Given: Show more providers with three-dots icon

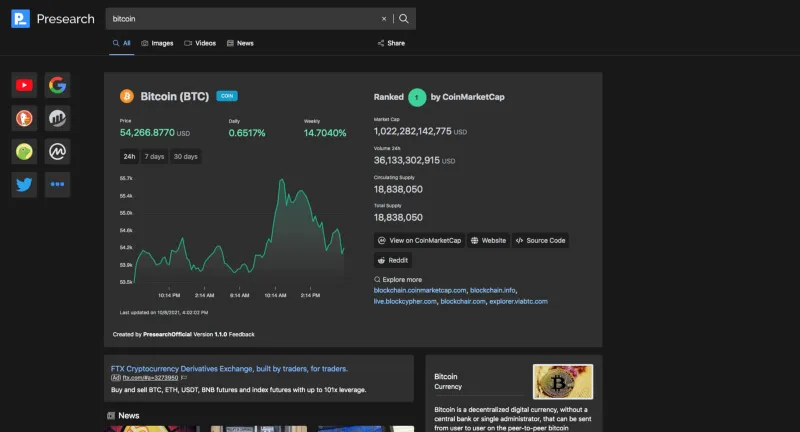Looking at the screenshot, I should 57,185.
